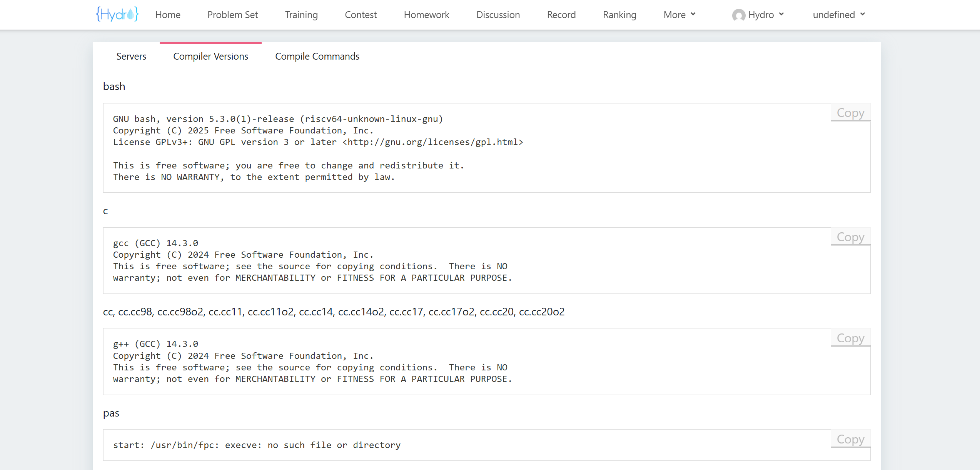The width and height of the screenshot is (980, 470).
Task: Switch to Compile Commands tab
Action: click(x=317, y=56)
